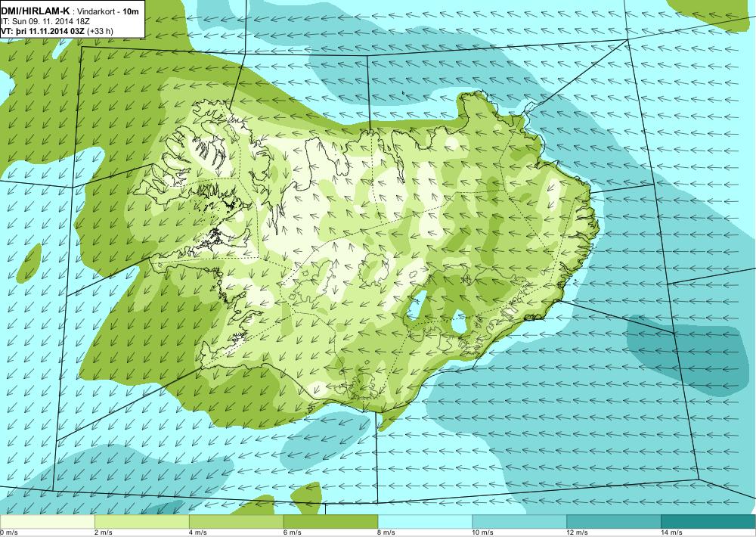Click the legend swatch starting at 0 m/s
756x537 pixels.
pyautogui.click(x=47, y=522)
